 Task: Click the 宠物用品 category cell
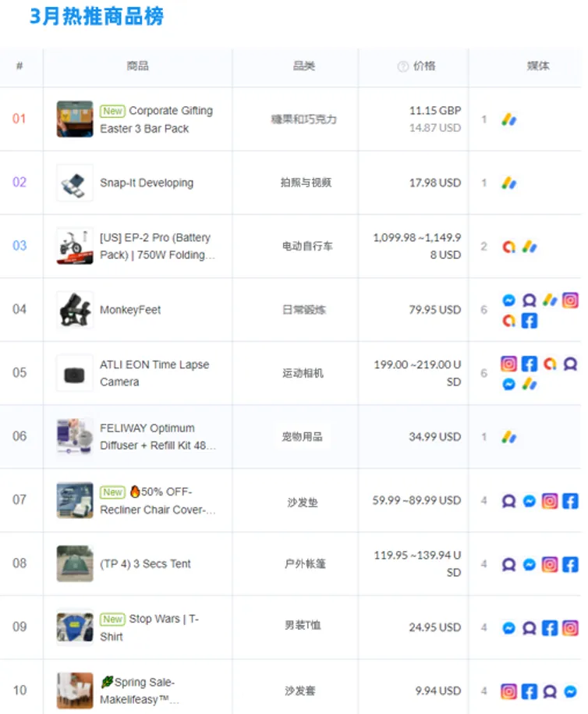303,437
